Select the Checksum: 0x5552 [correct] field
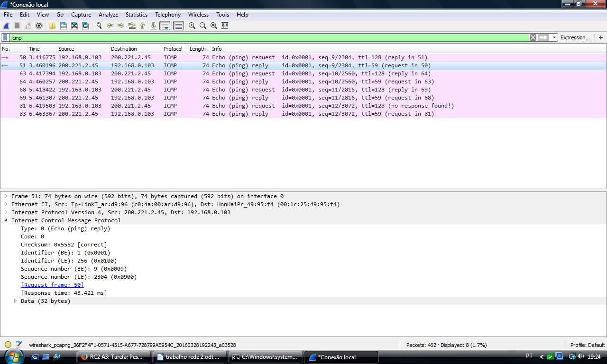The image size is (607, 364). 64,245
